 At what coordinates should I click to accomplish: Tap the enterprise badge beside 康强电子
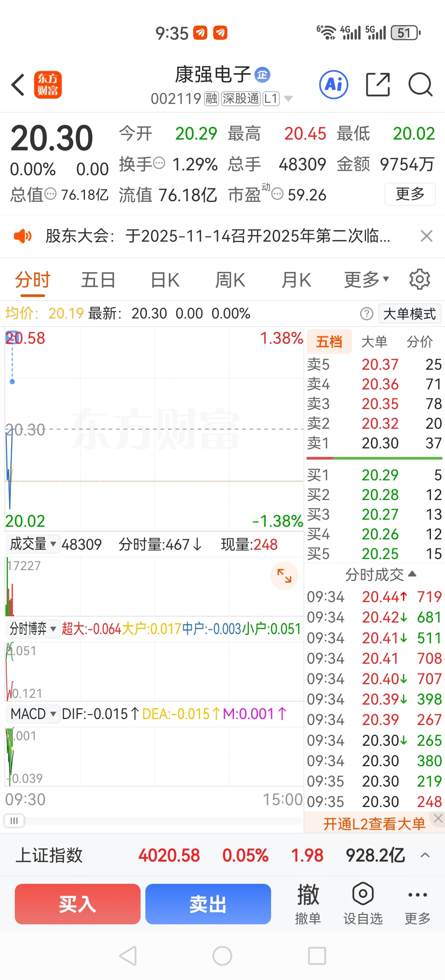coord(262,75)
